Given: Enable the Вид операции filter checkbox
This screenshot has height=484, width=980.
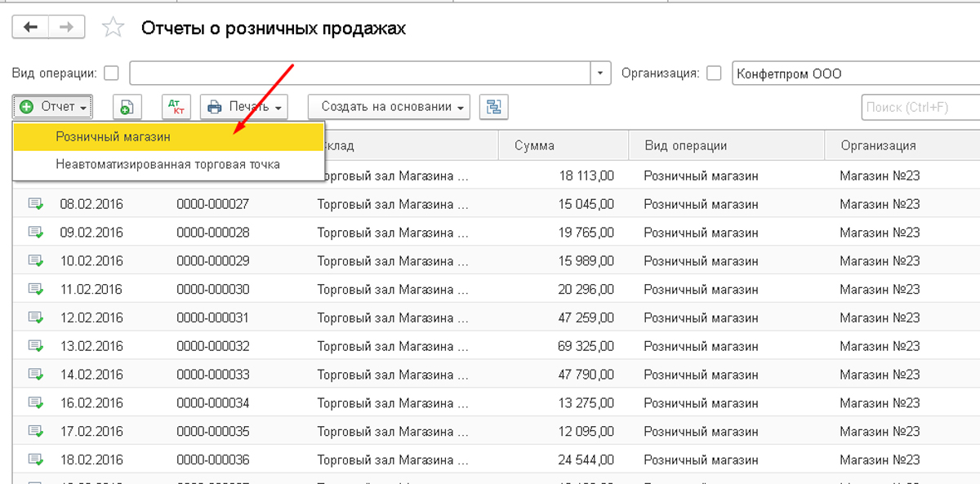Looking at the screenshot, I should click(x=112, y=73).
